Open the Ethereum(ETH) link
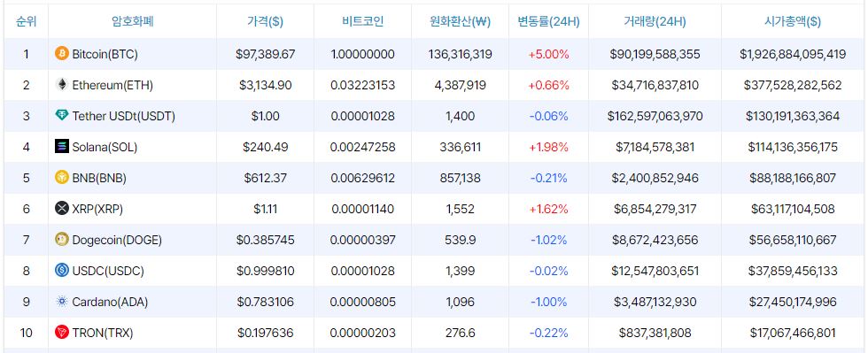 click(x=113, y=85)
